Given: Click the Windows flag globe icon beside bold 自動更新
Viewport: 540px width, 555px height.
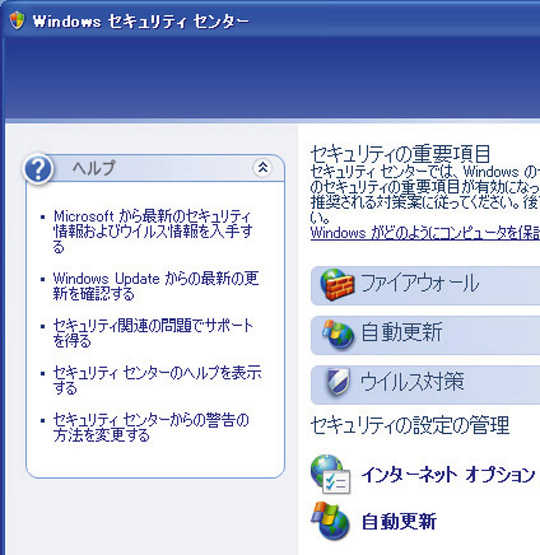Looking at the screenshot, I should click(331, 521).
